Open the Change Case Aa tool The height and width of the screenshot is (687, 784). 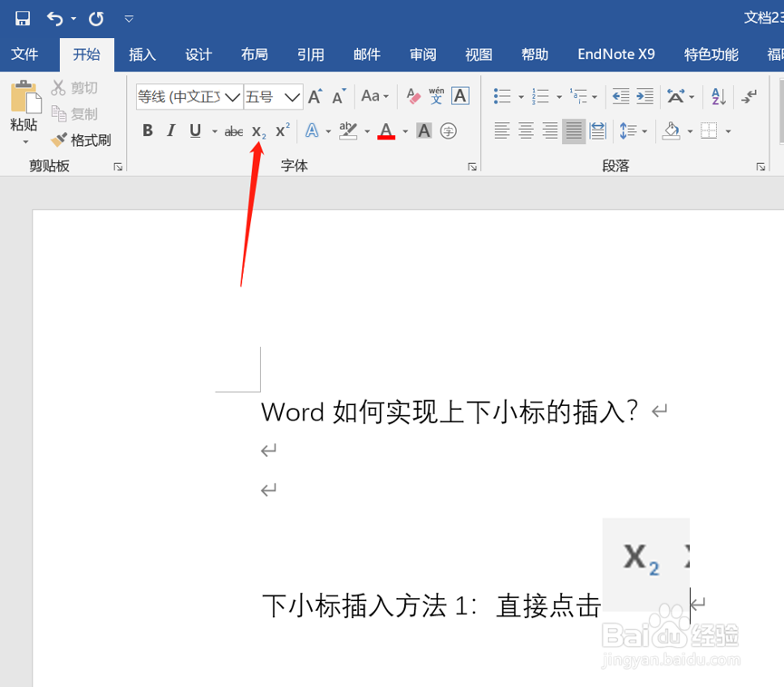372,95
